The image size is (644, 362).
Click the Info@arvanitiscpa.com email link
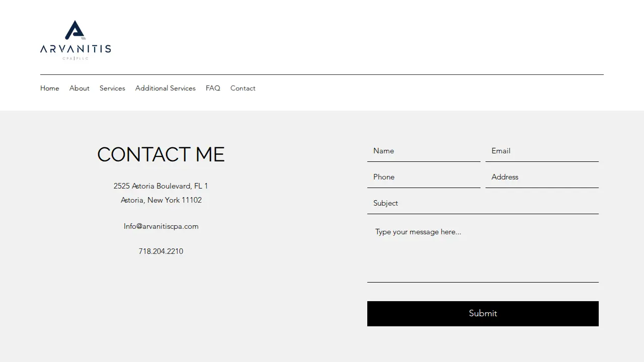[161, 226]
